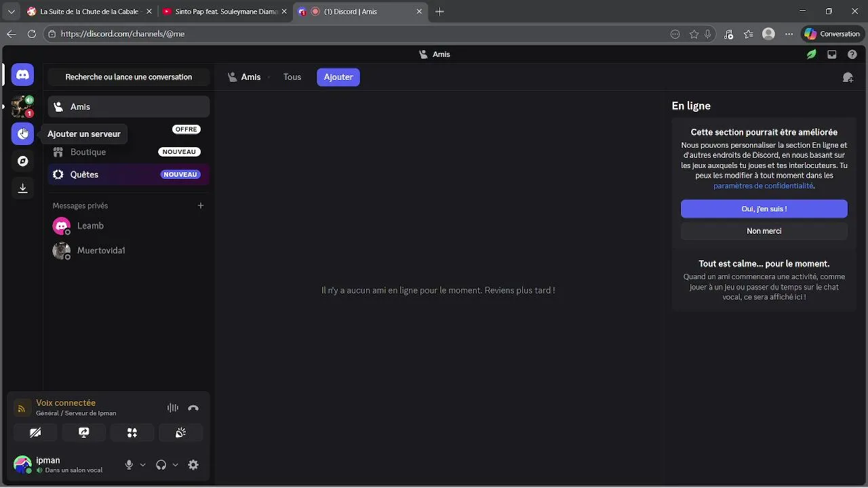Viewport: 868px width, 488px height.
Task: Open a new browser tab
Action: pos(439,12)
